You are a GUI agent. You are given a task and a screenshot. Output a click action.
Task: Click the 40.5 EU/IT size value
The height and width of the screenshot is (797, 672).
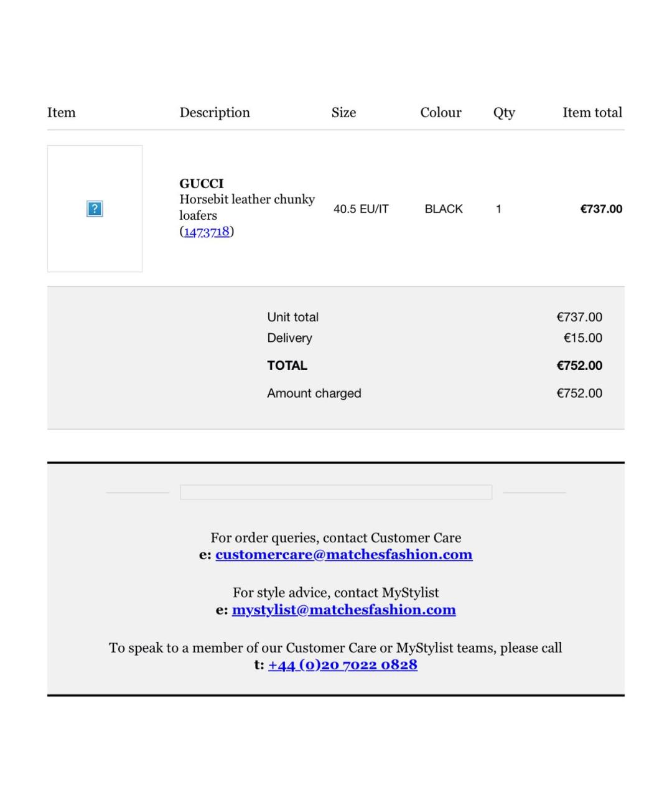pos(361,209)
